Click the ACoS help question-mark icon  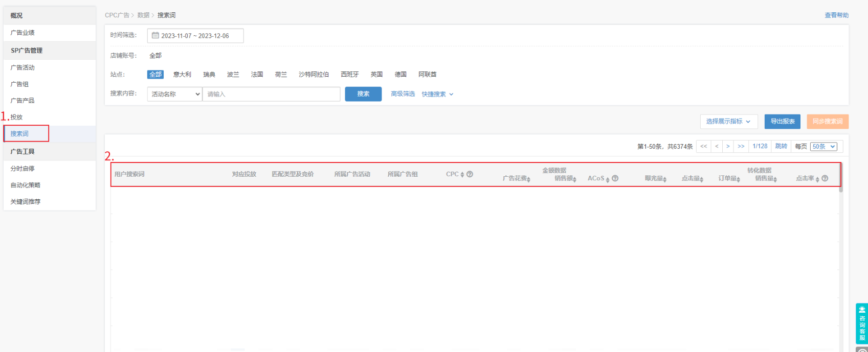[615, 178]
